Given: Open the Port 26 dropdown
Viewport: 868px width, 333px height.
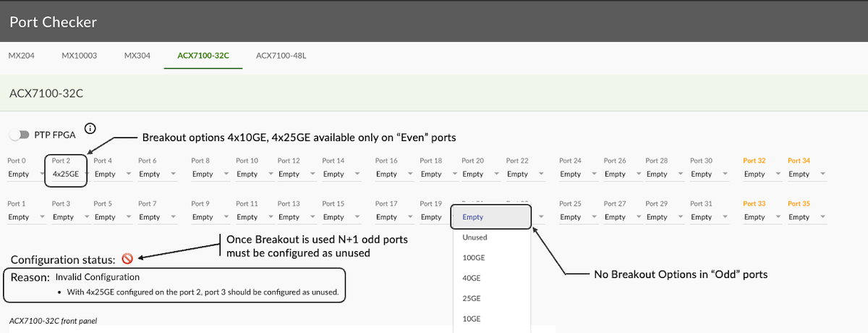Looking at the screenshot, I should tap(623, 174).
